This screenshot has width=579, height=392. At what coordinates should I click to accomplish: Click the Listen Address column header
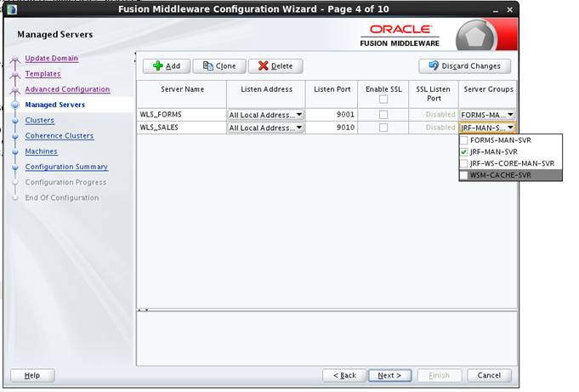[x=266, y=94]
